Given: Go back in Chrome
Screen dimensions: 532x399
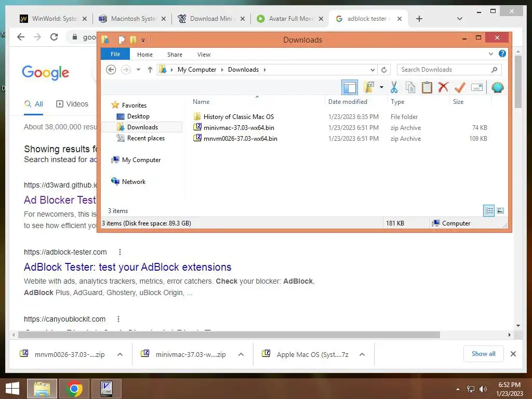Looking at the screenshot, I should point(21,37).
